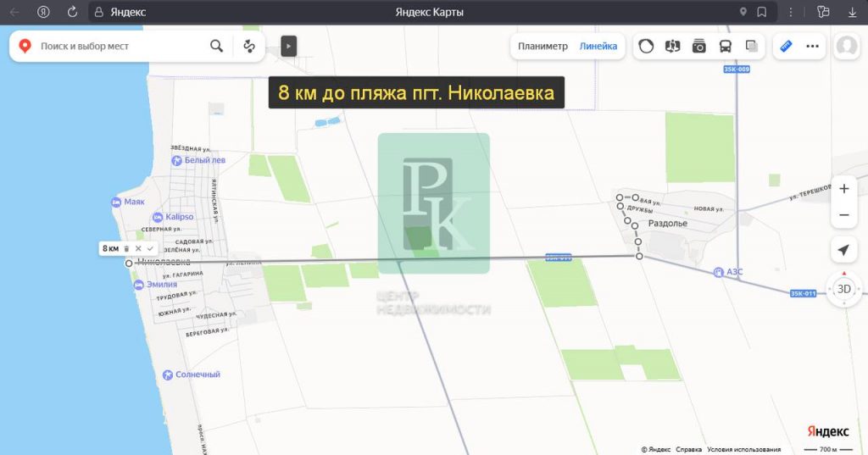The height and width of the screenshot is (455, 868).
Task: Click the Yandex home Я icon
Action: 43,12
